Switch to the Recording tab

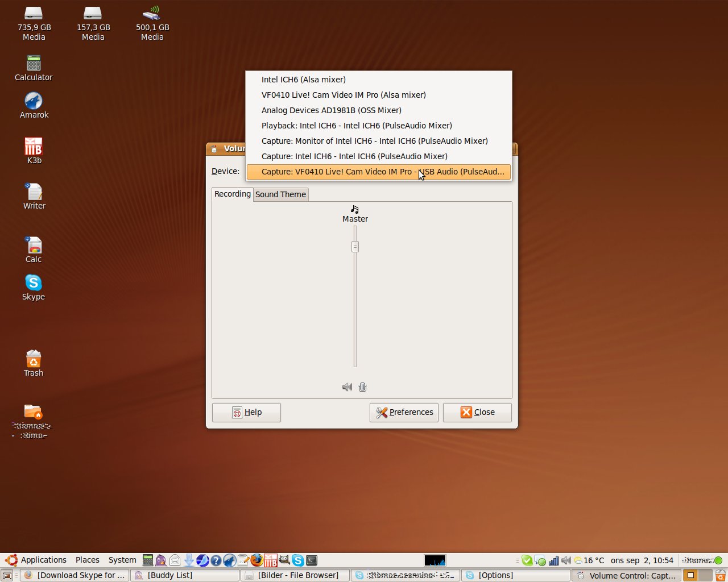click(232, 194)
